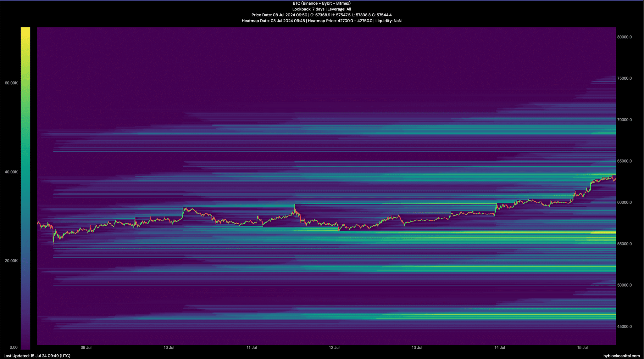Click the 10 Jul date label
This screenshot has width=644, height=359.
coord(169,348)
